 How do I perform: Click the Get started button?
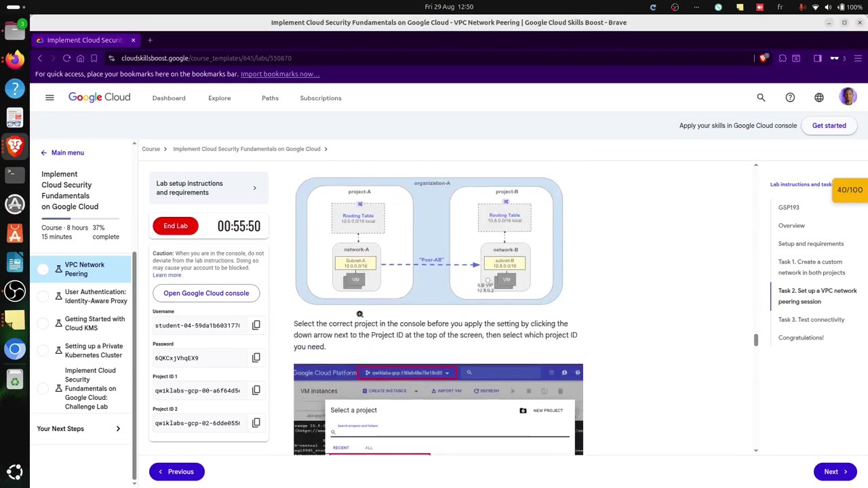829,125
